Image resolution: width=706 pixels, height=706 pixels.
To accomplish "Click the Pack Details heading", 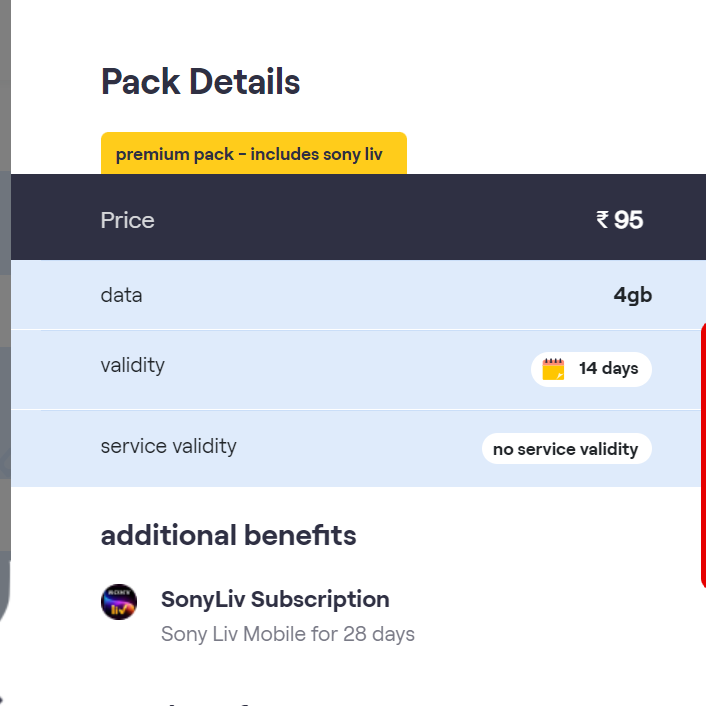I will [x=200, y=82].
